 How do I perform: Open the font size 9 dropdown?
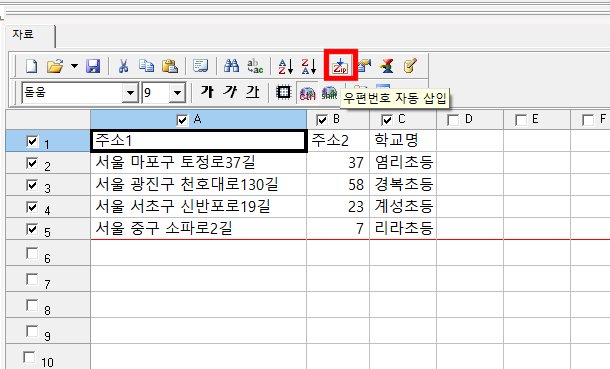coord(177,93)
